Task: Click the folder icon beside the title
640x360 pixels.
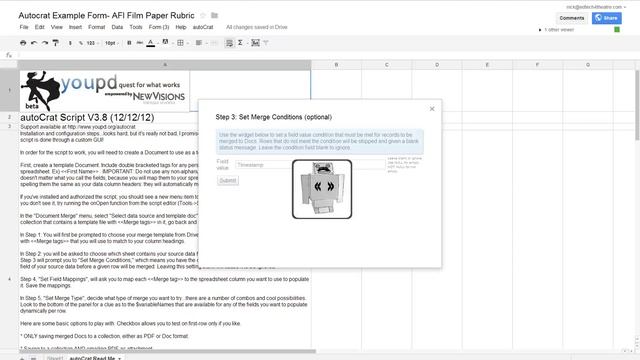Action: 214,16
